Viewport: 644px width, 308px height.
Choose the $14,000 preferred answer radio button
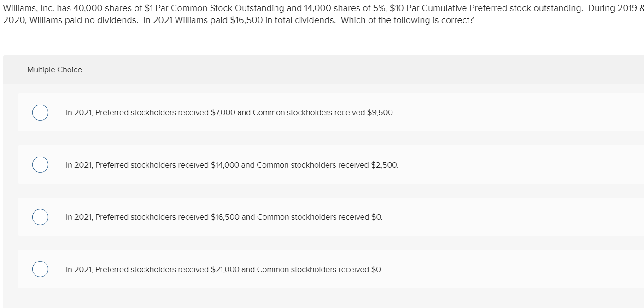click(x=41, y=165)
